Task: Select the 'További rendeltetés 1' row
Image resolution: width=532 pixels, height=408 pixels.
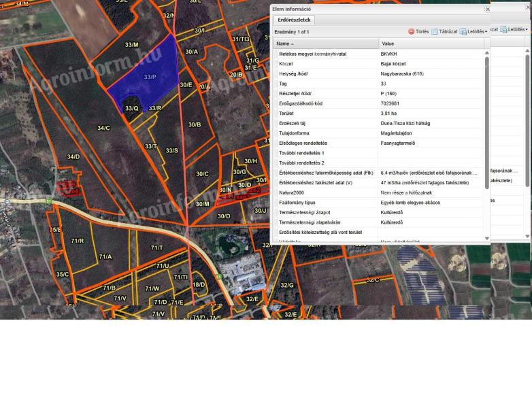Action: (379, 153)
